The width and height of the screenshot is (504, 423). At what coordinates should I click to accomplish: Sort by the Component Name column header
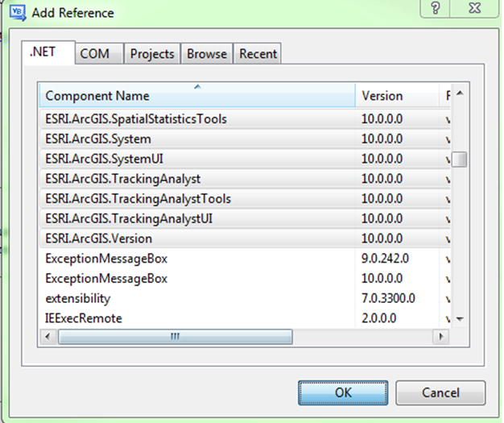197,96
